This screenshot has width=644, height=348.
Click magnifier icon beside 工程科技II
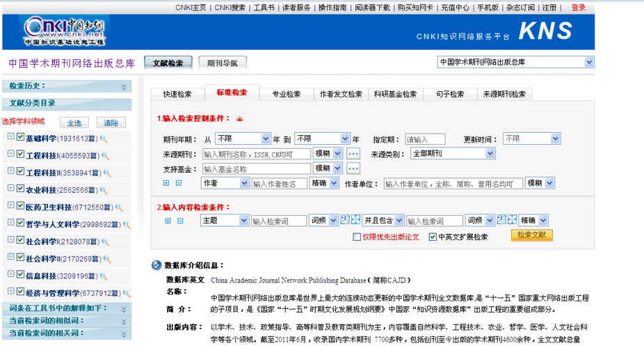[x=107, y=173]
